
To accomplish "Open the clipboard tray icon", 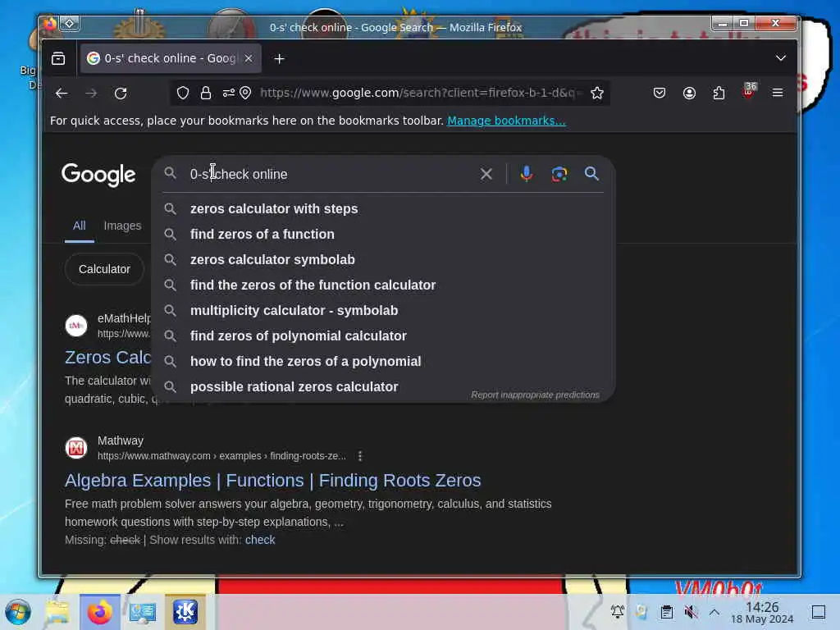I will [x=666, y=612].
